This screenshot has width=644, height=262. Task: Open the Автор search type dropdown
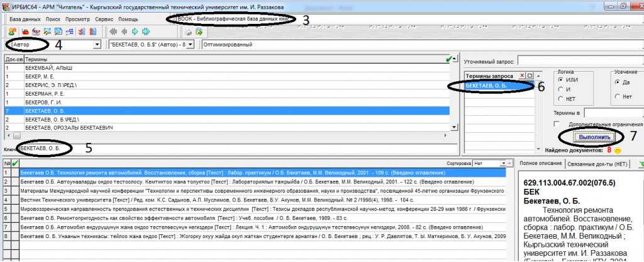[x=97, y=45]
